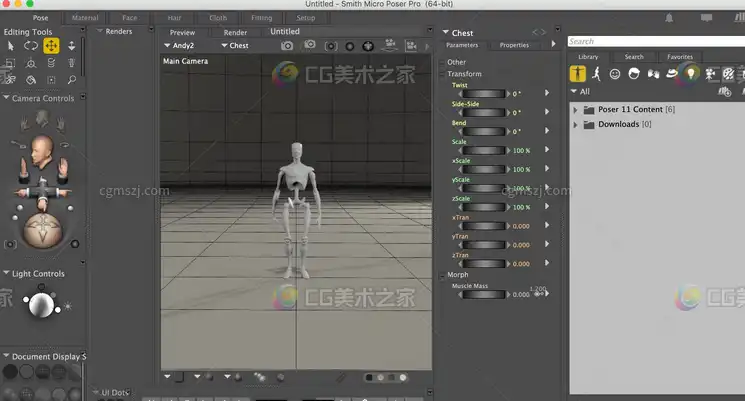Open the Andy2 figure dropdown
745x401 pixels.
183,45
